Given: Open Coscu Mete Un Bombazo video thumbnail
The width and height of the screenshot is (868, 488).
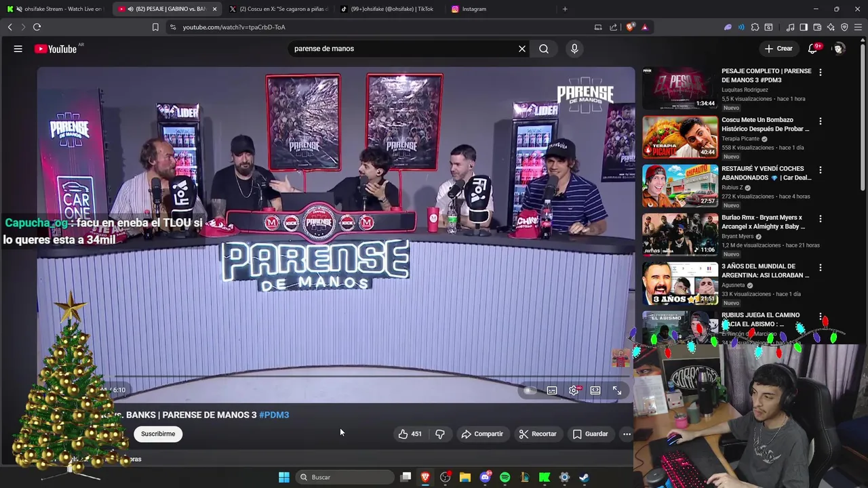Looking at the screenshot, I should pyautogui.click(x=680, y=137).
